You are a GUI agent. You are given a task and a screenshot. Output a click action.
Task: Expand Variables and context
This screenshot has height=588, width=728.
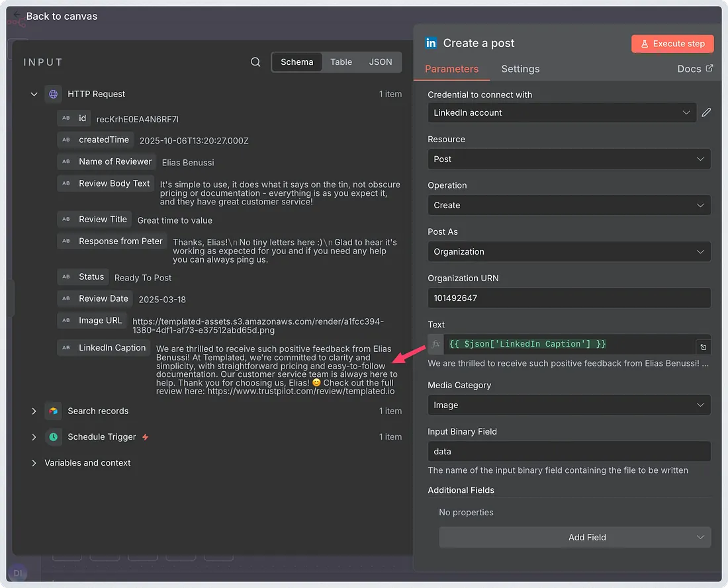click(34, 463)
